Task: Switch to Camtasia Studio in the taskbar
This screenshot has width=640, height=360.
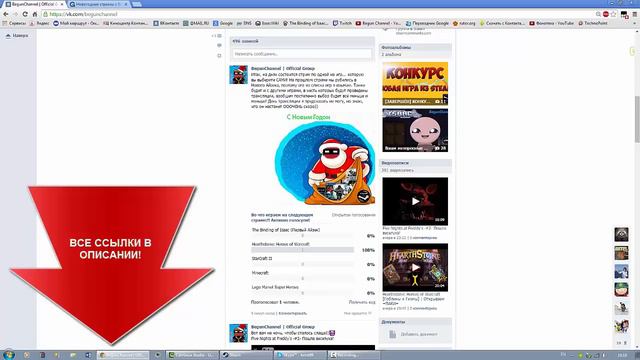Action: [x=192, y=355]
